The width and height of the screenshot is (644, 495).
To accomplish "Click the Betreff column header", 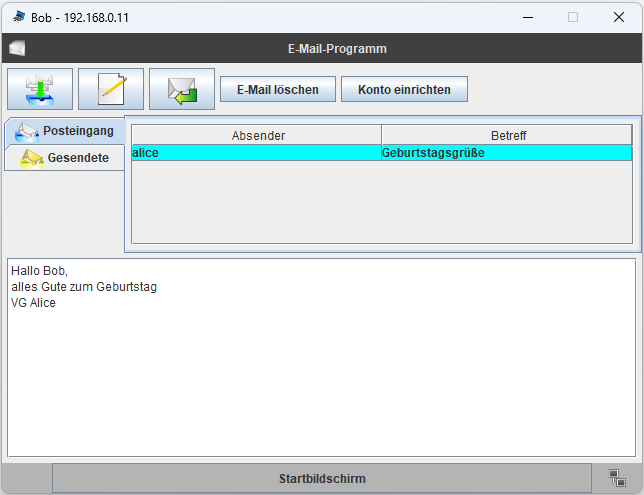I will (507, 135).
